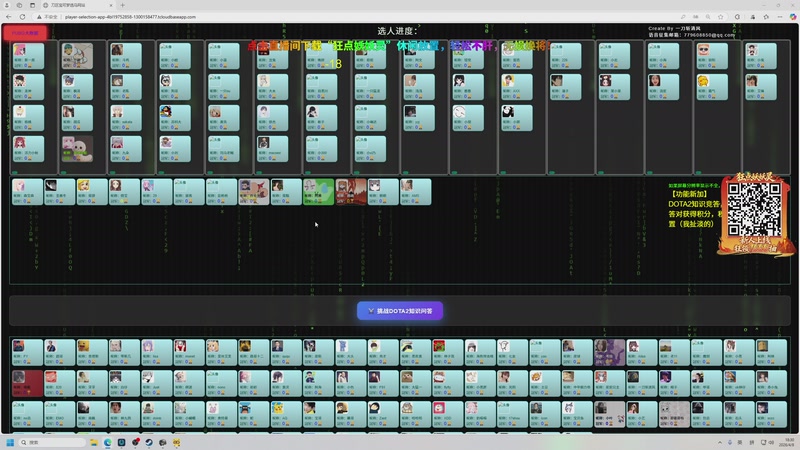
Task: Open the yellow cartoon icon in the taskbar
Action: [177, 442]
